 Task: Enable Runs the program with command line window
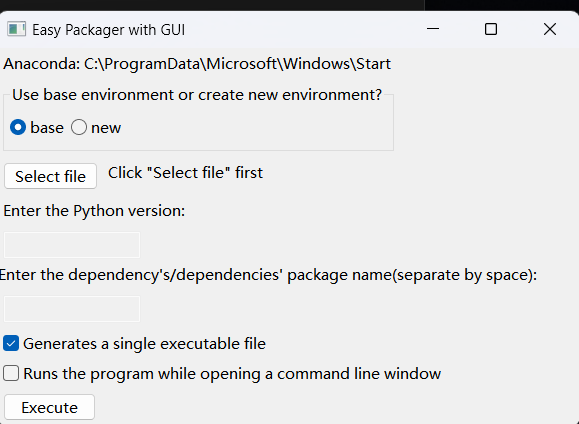pos(11,373)
